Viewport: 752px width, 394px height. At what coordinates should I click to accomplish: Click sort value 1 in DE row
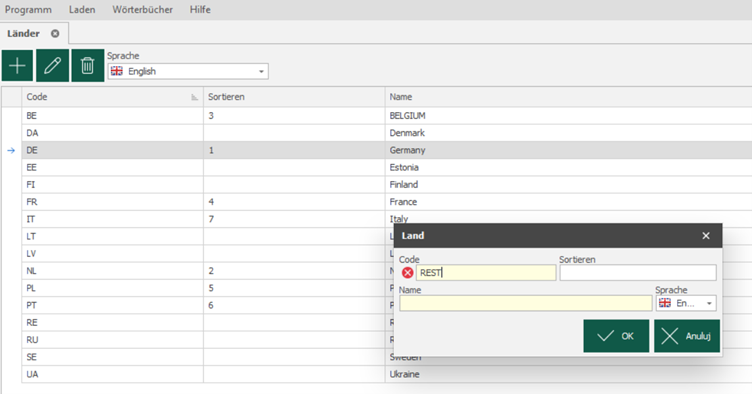(294, 150)
